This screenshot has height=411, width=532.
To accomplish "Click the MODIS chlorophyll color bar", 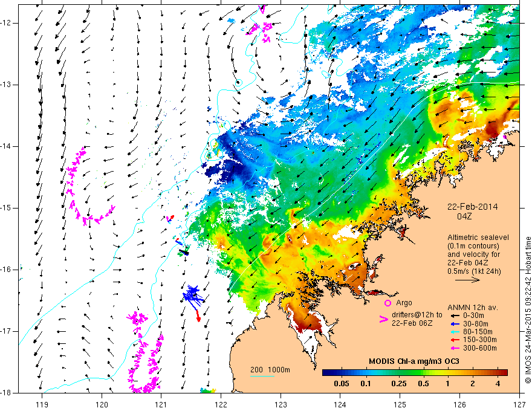I will tap(415, 372).
